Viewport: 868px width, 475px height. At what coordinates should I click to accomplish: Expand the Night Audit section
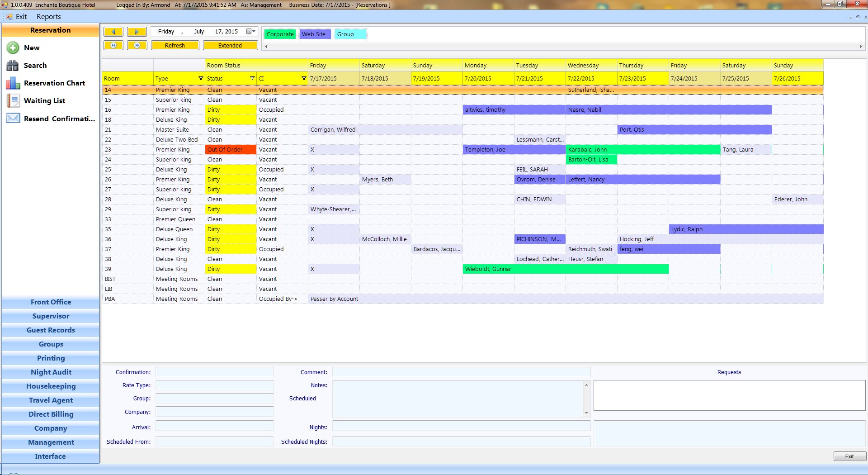click(x=51, y=372)
